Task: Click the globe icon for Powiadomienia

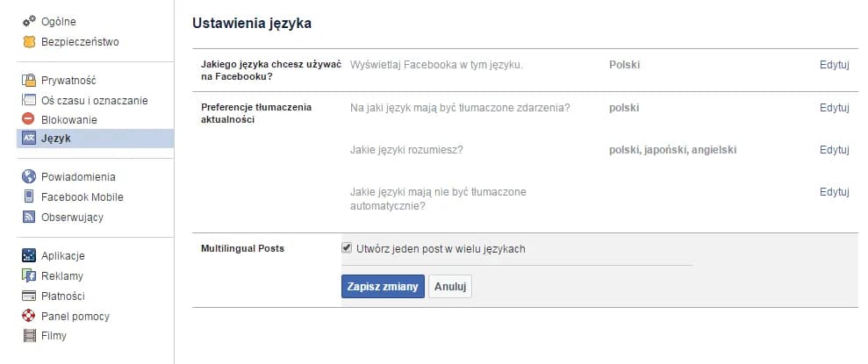Action: (28, 176)
